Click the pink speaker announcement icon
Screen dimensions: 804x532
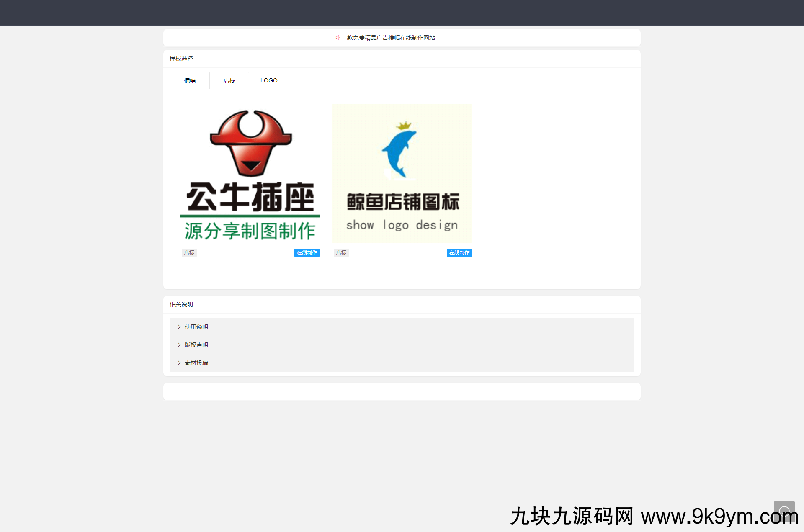[x=338, y=38]
